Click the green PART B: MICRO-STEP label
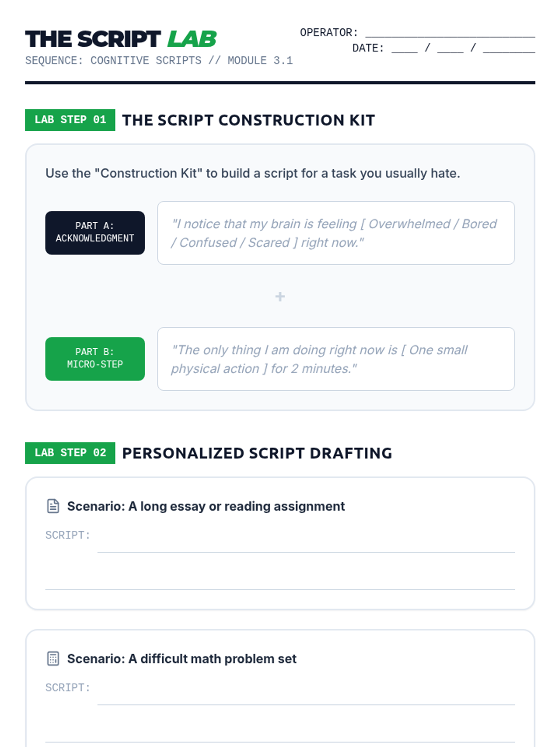 coord(95,359)
